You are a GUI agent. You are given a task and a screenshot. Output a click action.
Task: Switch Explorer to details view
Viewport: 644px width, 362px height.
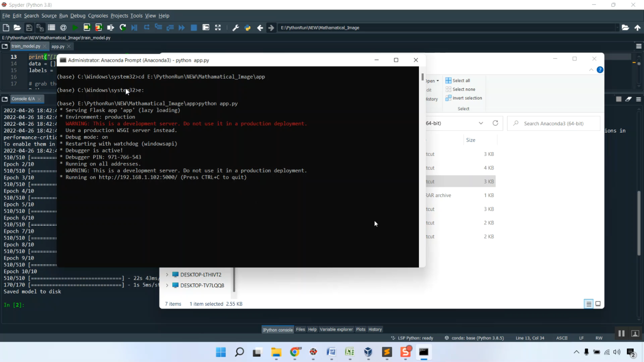[589, 304]
